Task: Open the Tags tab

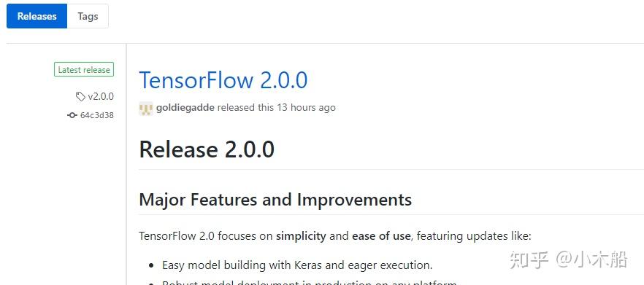Action: [88, 17]
